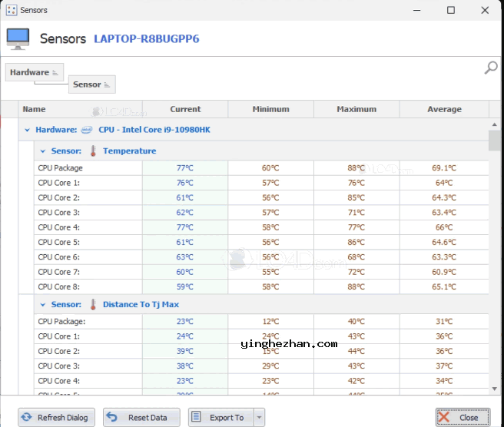Click the 65.1°C average value
Screen dimensions: 504x427
point(444,286)
